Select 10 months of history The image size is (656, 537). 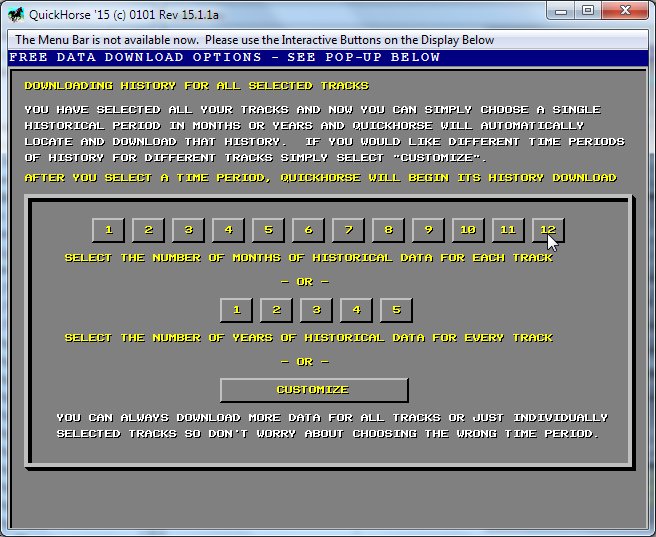pos(468,230)
